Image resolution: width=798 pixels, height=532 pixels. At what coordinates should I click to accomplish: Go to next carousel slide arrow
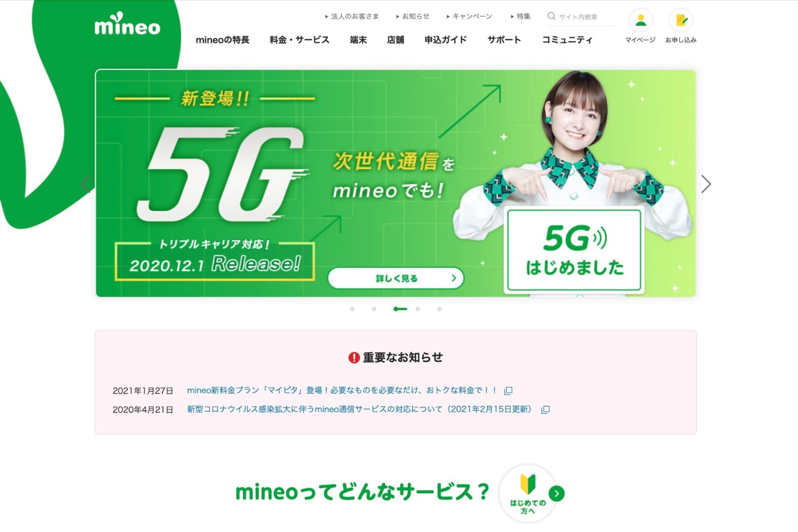coord(706,184)
